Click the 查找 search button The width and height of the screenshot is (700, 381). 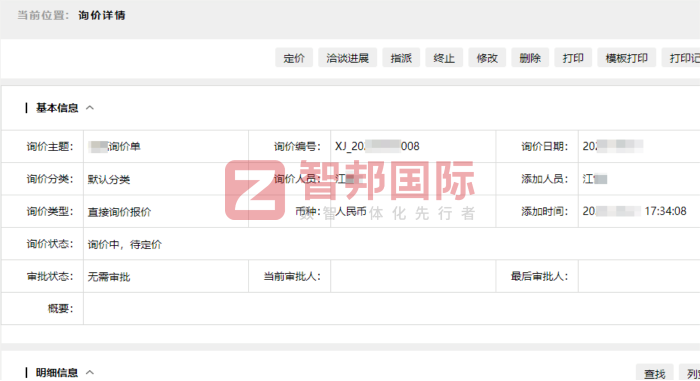pos(654,373)
